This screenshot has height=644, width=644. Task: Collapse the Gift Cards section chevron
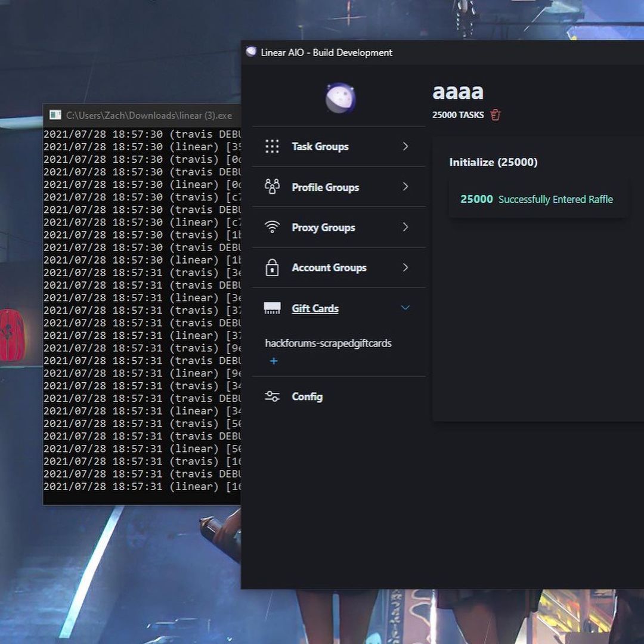(405, 308)
